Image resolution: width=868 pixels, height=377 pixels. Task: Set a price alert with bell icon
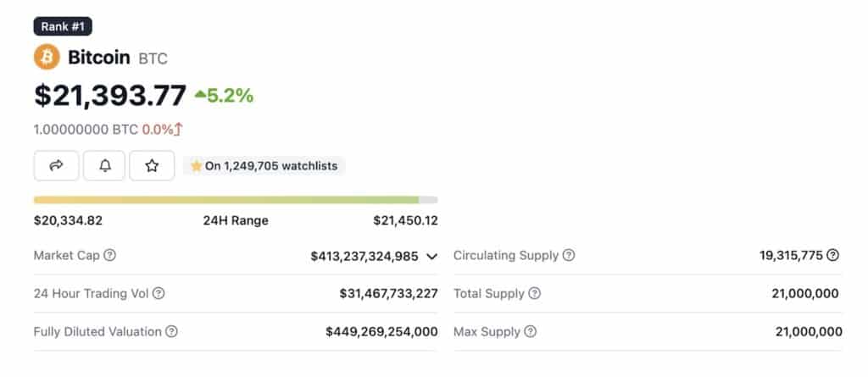104,165
